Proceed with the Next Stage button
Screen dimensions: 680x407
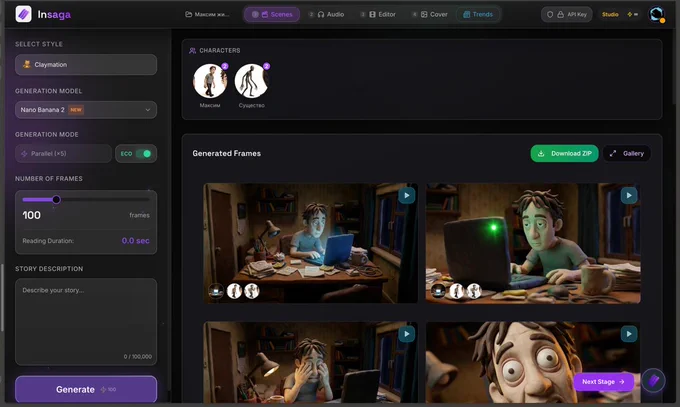click(x=603, y=382)
